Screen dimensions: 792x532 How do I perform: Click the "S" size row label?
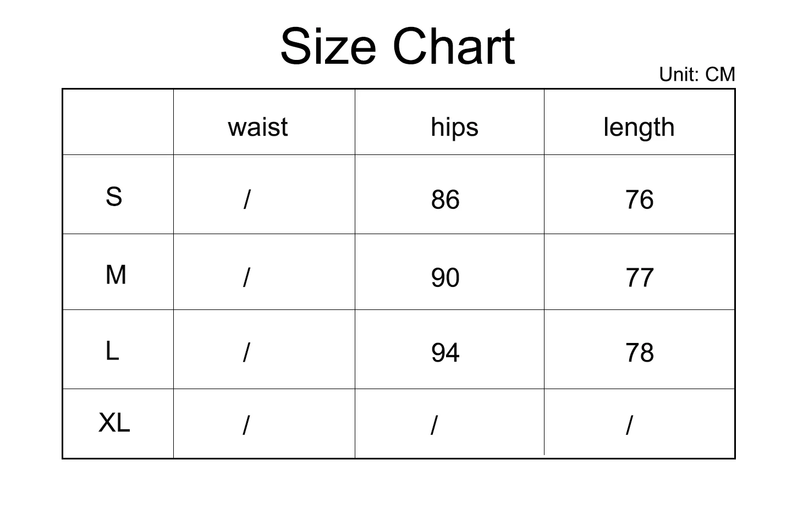coord(114,196)
